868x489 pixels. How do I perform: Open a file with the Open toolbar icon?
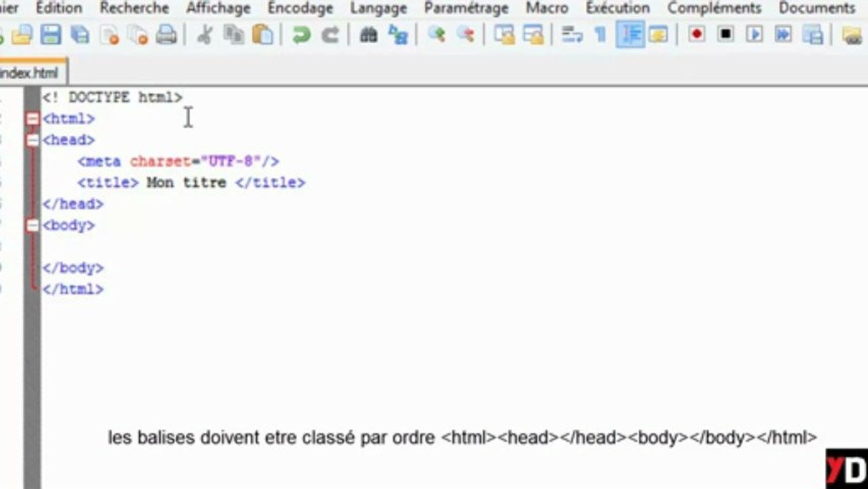coord(22,34)
